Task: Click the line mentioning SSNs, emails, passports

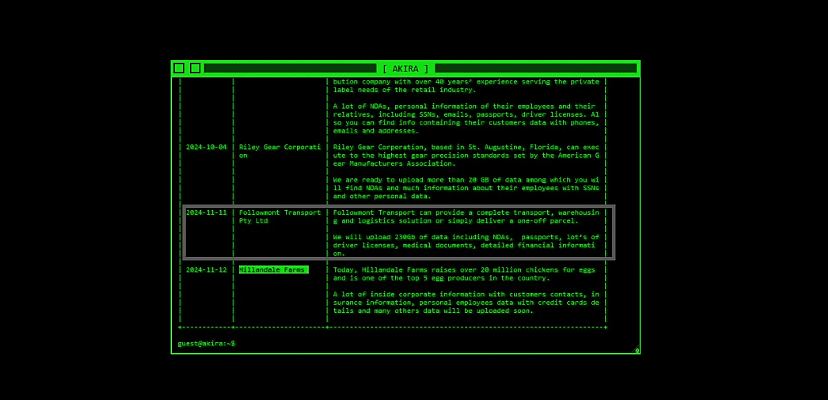Action: click(466, 114)
